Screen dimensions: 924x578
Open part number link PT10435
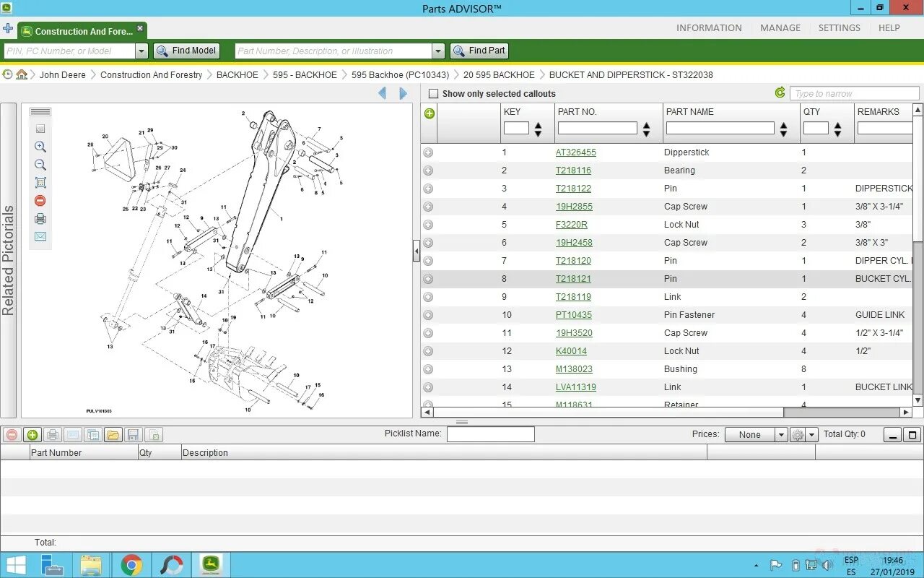tap(574, 315)
